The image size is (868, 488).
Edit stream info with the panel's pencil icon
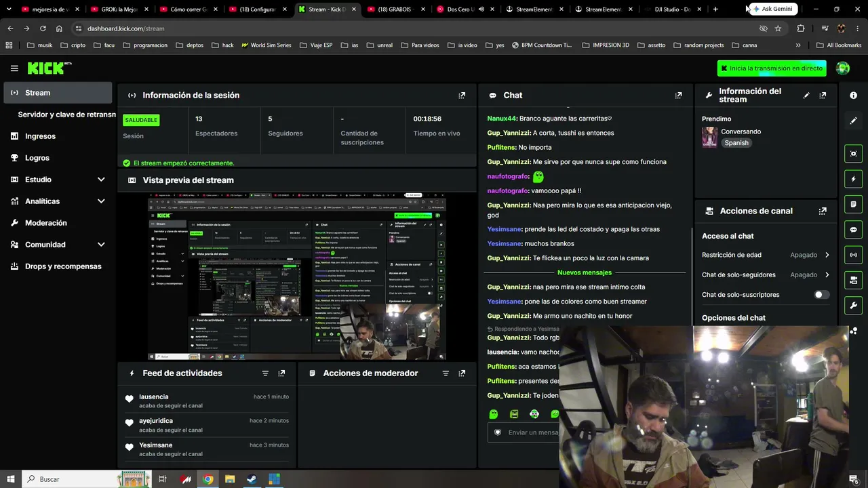806,96
